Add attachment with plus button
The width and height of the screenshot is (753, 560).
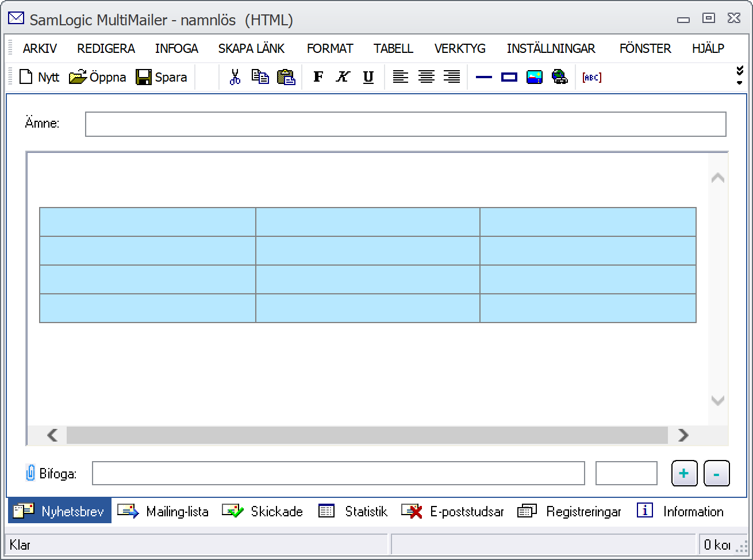684,473
